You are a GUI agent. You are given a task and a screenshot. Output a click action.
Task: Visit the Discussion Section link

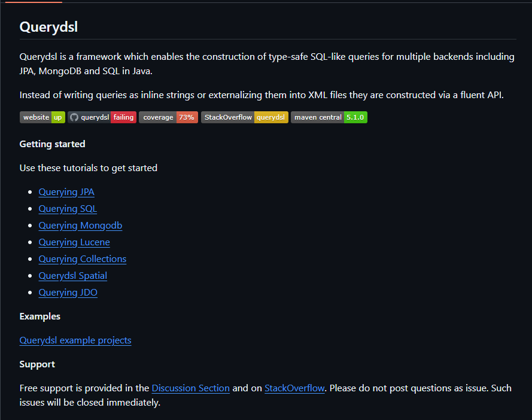coord(191,388)
